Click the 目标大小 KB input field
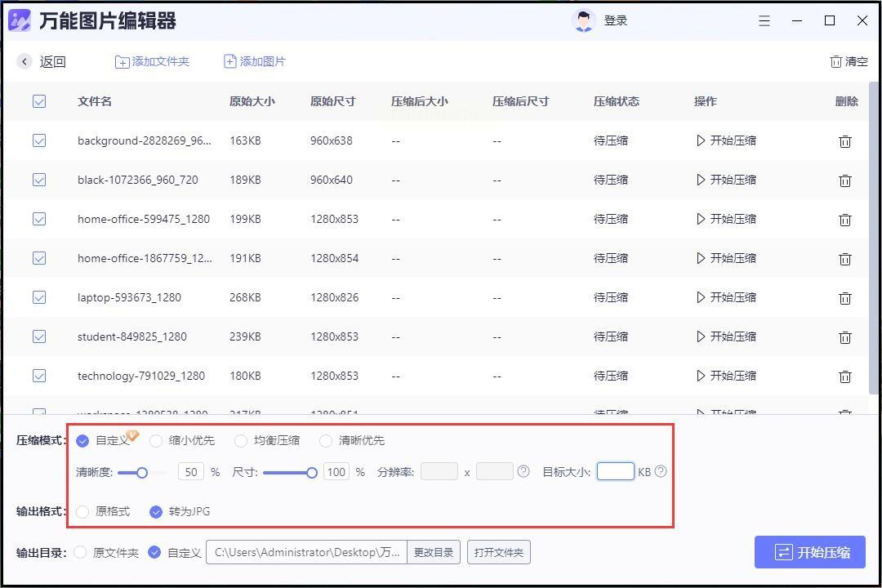 [x=616, y=471]
